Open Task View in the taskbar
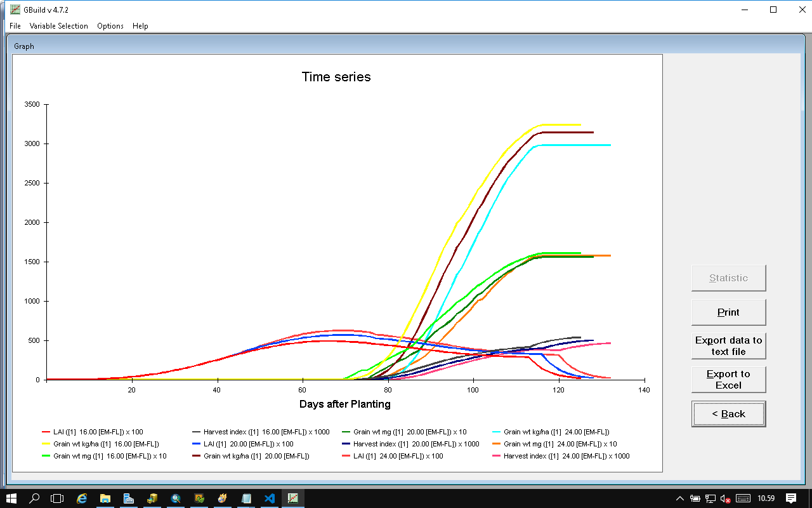 pos(58,498)
